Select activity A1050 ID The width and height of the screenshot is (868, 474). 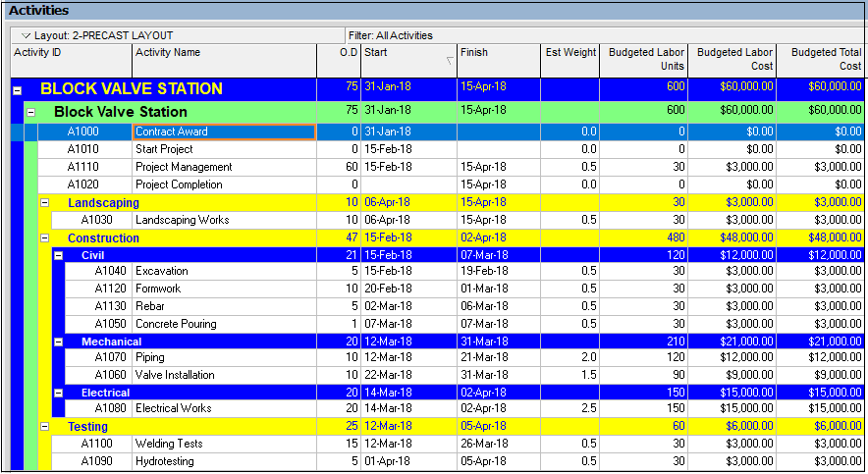pyautogui.click(x=110, y=324)
